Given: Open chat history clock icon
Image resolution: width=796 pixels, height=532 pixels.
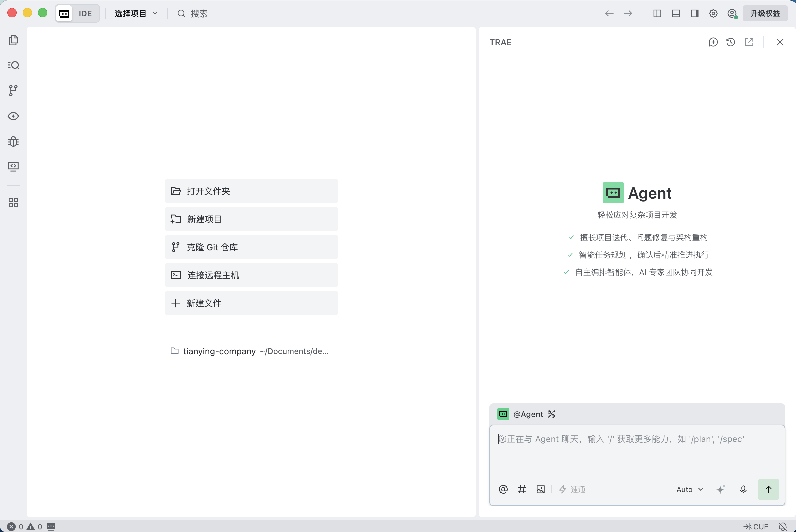Looking at the screenshot, I should 731,42.
